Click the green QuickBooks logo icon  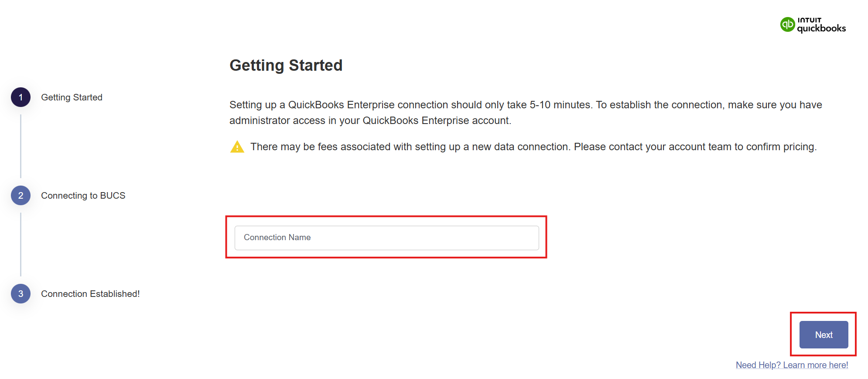tap(787, 24)
